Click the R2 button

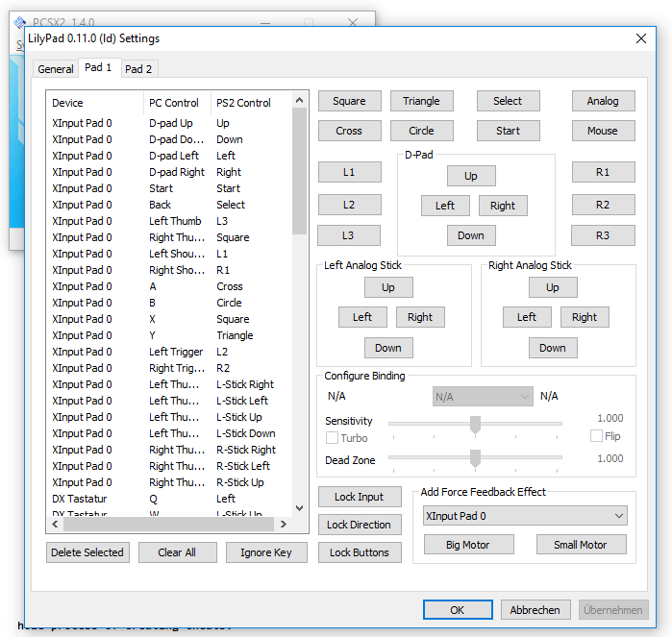(603, 205)
